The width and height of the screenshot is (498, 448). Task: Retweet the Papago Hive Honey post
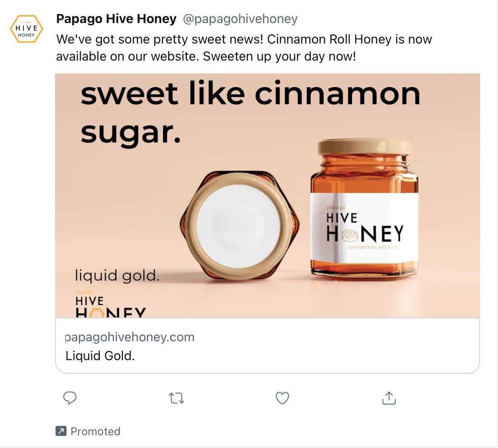point(176,398)
